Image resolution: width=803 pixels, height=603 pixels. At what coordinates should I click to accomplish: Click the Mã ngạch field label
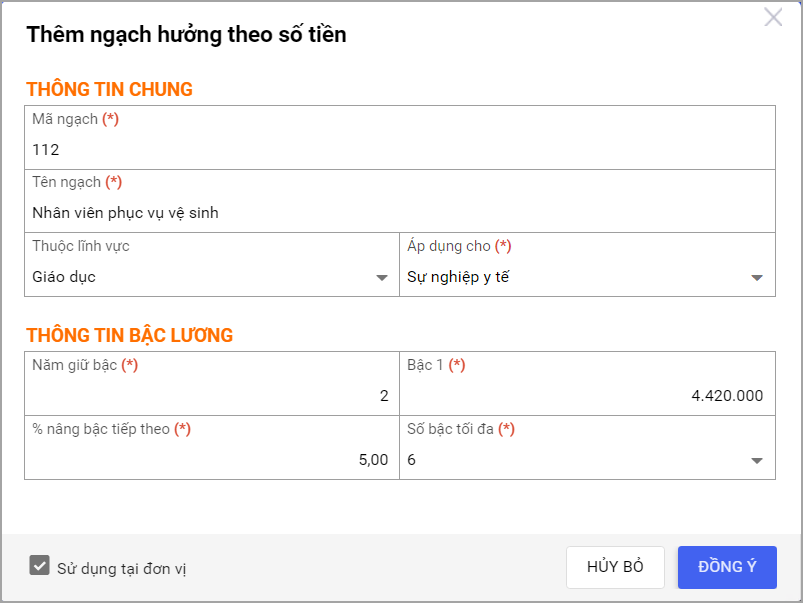75,119
